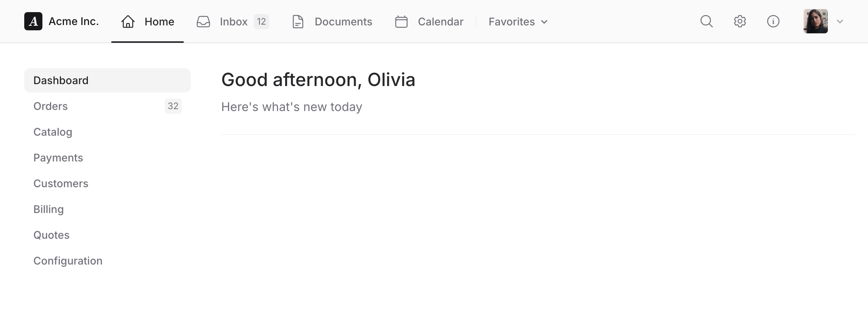
Task: Click the Documents file icon
Action: [x=298, y=22]
